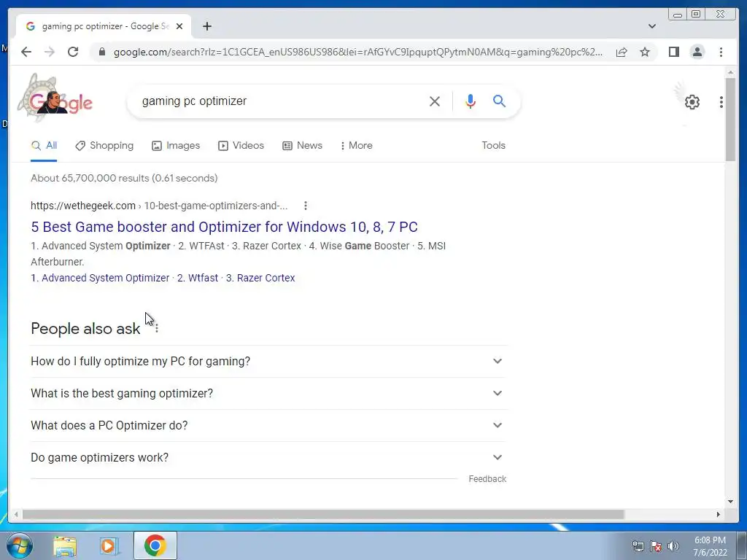Click the Chrome taskbar button

point(155,545)
